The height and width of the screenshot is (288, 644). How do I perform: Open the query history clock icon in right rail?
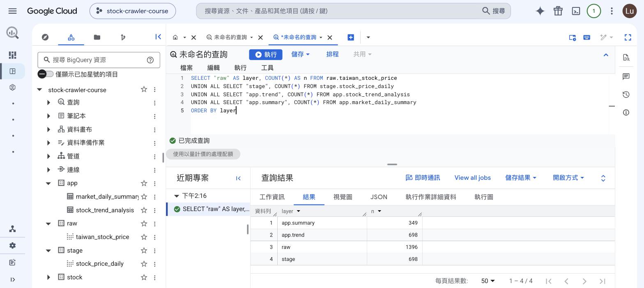coord(626,95)
